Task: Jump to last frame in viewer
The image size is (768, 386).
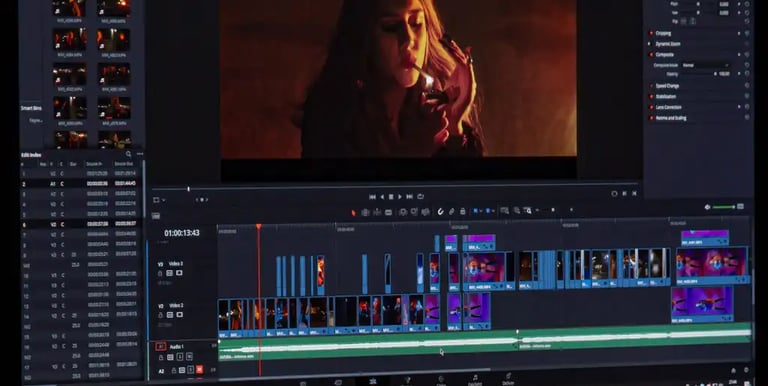Action: point(409,196)
